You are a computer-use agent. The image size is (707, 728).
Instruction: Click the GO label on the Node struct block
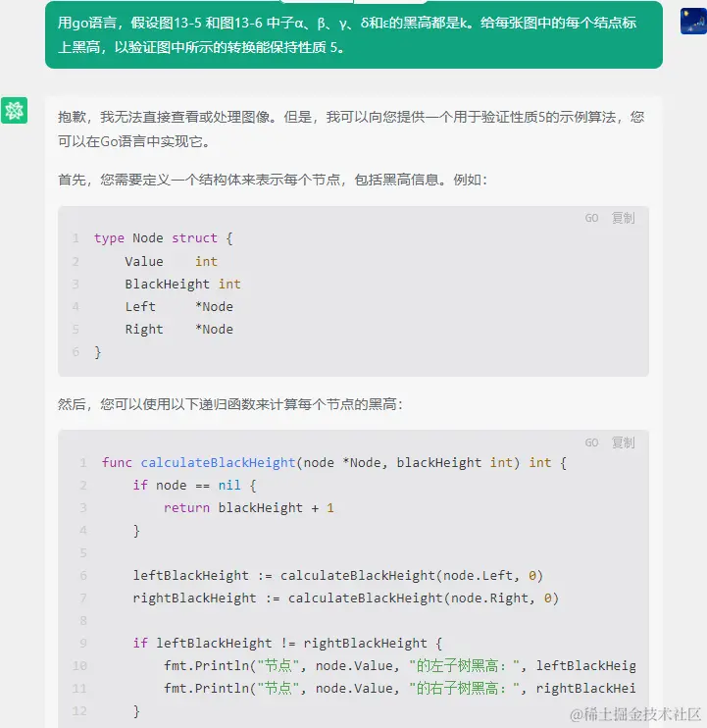(x=591, y=218)
